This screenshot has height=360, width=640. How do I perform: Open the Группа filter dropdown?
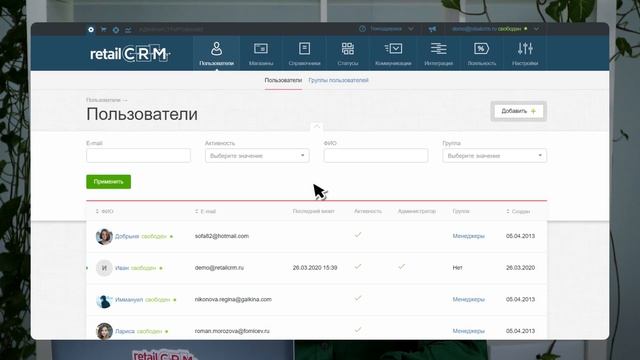494,156
